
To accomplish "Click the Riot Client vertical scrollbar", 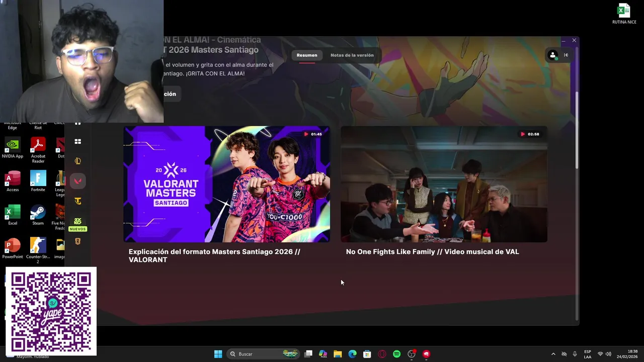I will pos(577,131).
